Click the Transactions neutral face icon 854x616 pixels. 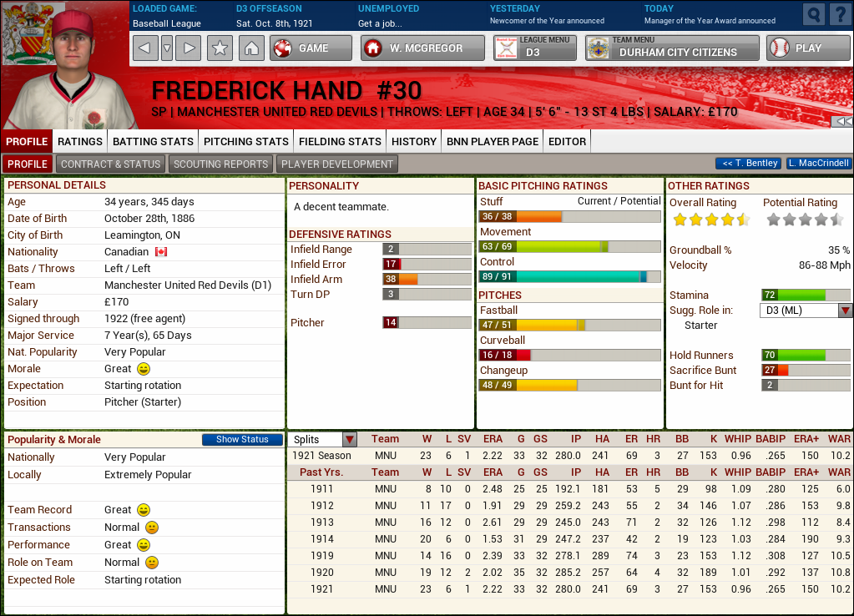tap(152, 528)
